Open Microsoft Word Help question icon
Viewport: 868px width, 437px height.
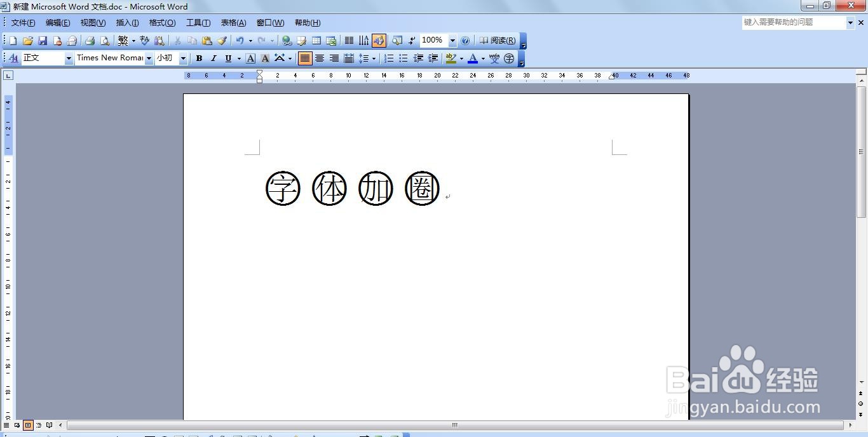[465, 41]
